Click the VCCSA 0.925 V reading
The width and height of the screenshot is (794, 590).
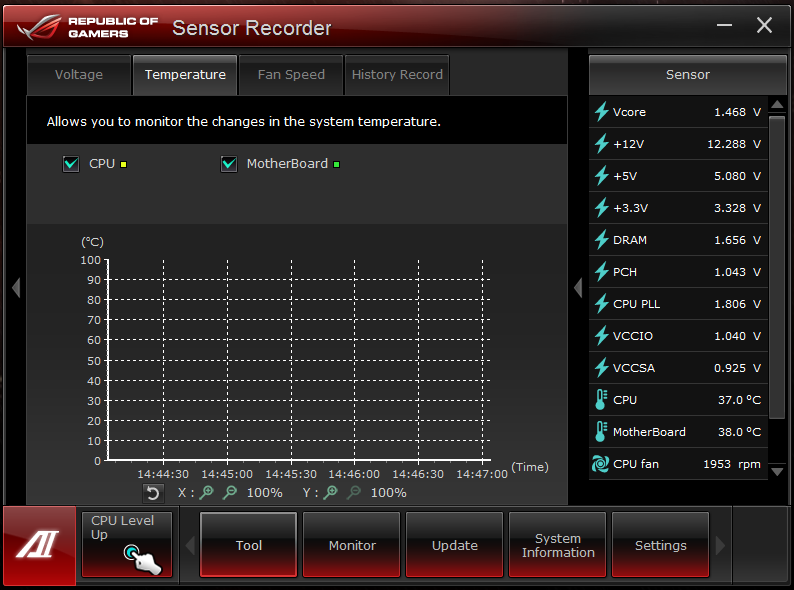pos(737,368)
